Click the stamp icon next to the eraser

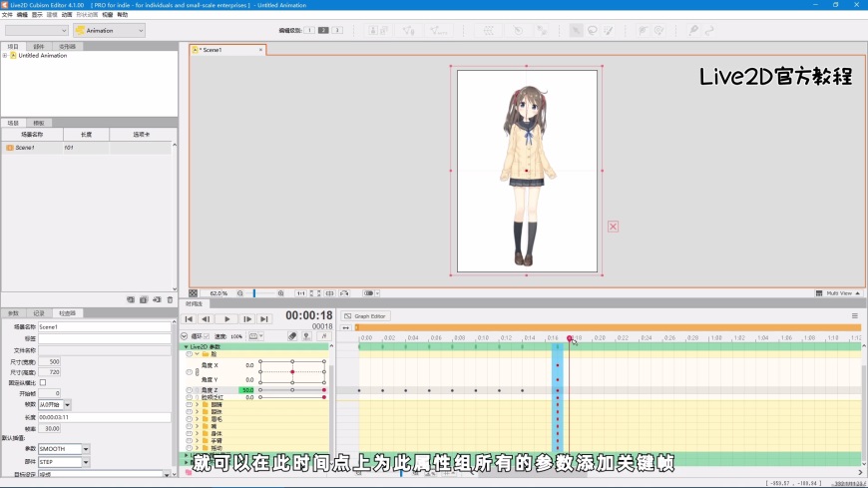pyautogui.click(x=306, y=336)
